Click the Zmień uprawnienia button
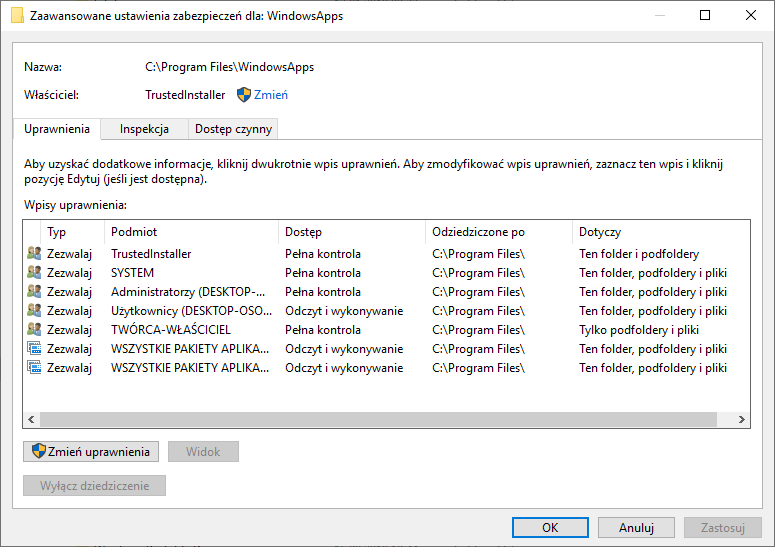 tap(91, 452)
